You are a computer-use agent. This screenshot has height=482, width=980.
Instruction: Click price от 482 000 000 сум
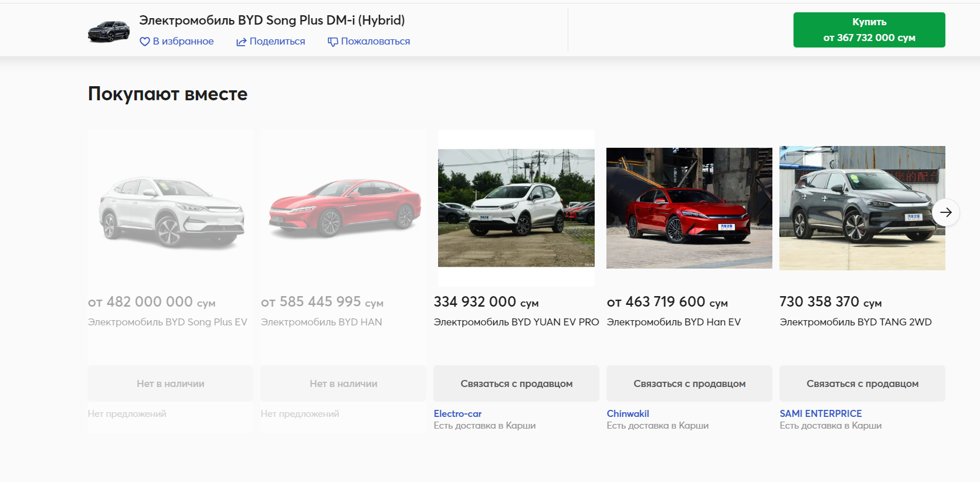(152, 302)
